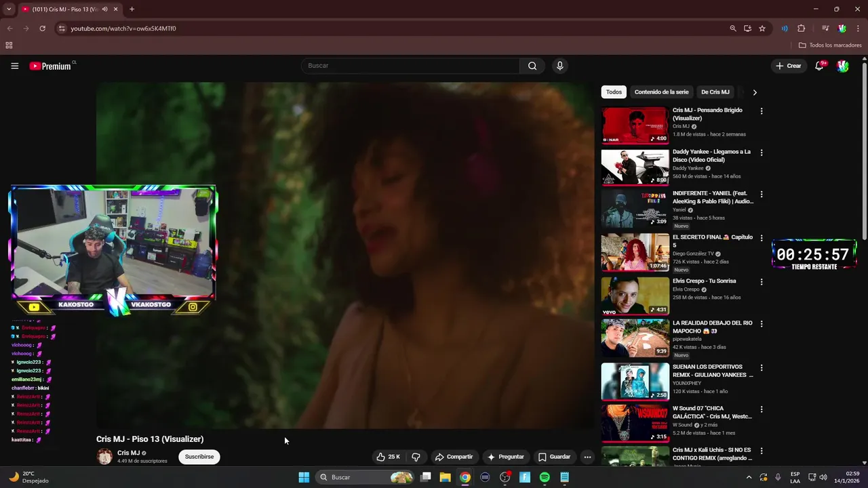The height and width of the screenshot is (488, 868).
Task: Open more actions for W Sound 07 video
Action: 761,409
